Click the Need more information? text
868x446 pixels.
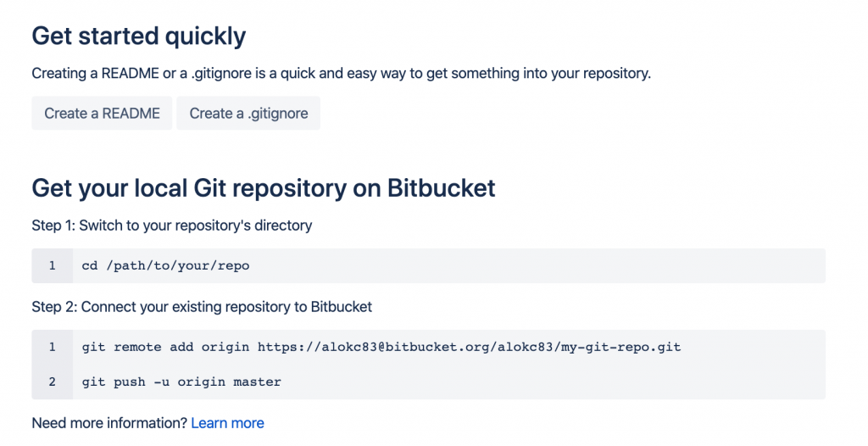point(109,423)
